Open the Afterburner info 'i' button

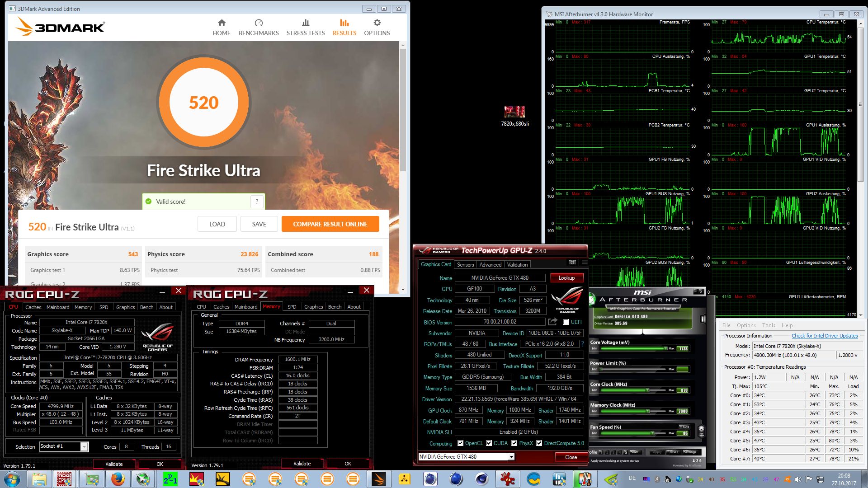pyautogui.click(x=703, y=319)
